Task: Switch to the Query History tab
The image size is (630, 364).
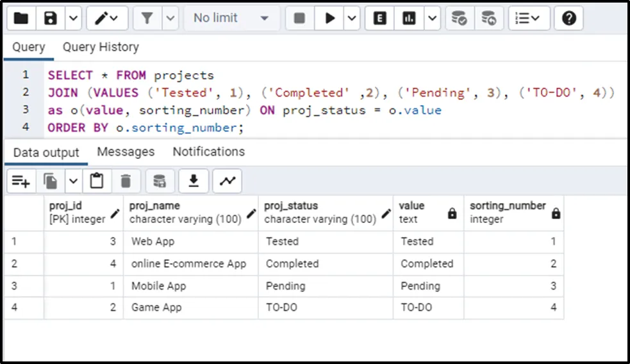Action: coord(101,47)
